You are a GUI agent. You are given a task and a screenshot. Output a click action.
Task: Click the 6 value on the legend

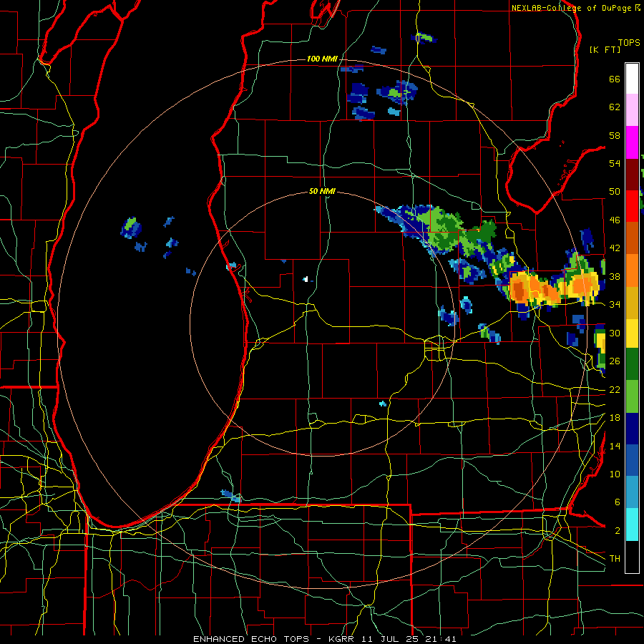tap(617, 502)
